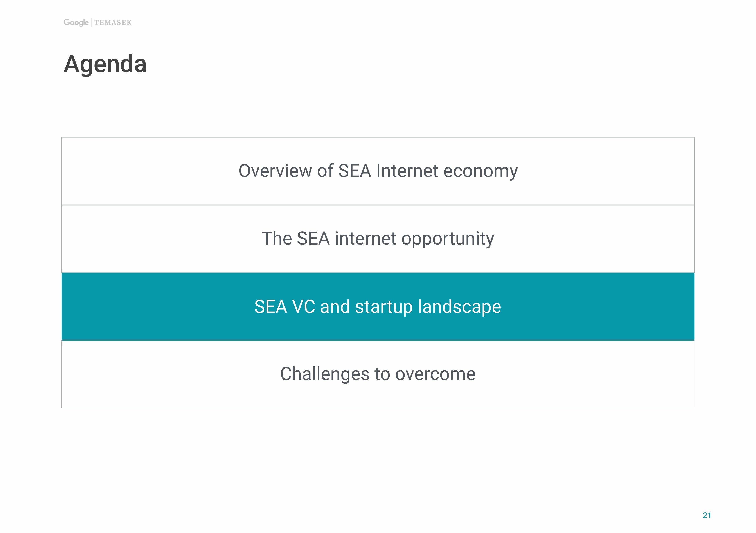The height and width of the screenshot is (533, 756).
Task: Click the Google logo in header
Action: pyautogui.click(x=76, y=22)
